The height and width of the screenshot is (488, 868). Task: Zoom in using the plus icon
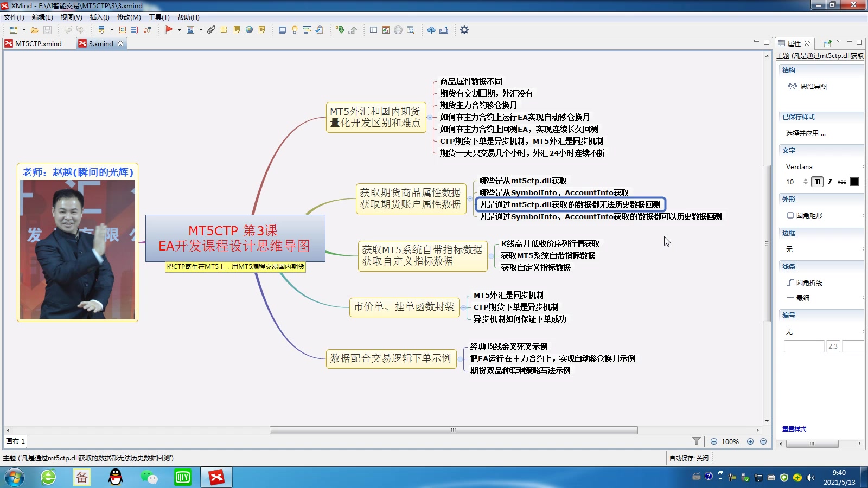point(750,441)
